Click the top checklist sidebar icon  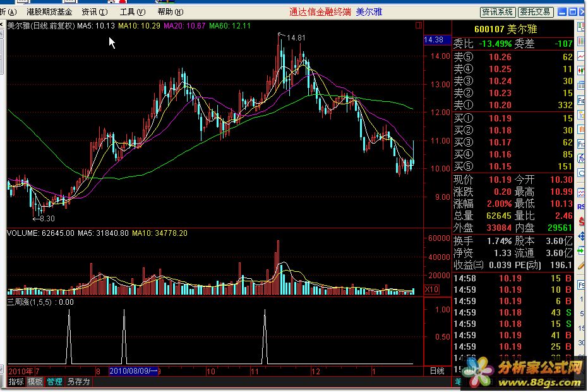coord(581,27)
